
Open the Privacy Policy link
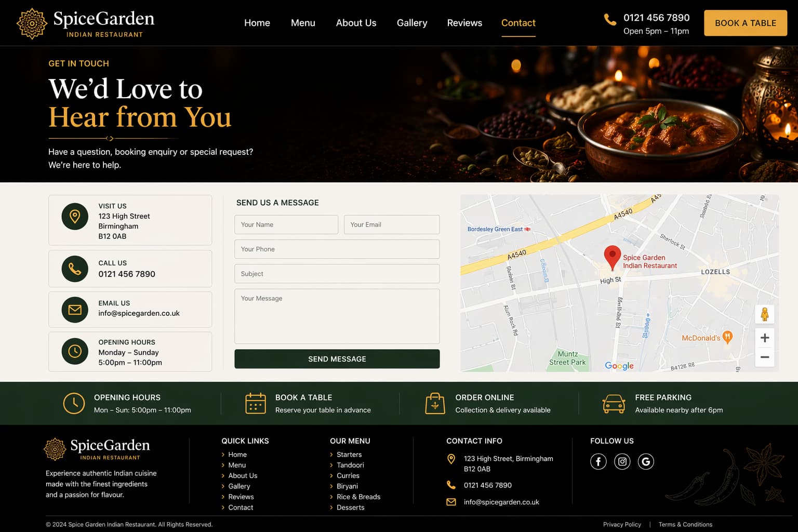pyautogui.click(x=622, y=525)
